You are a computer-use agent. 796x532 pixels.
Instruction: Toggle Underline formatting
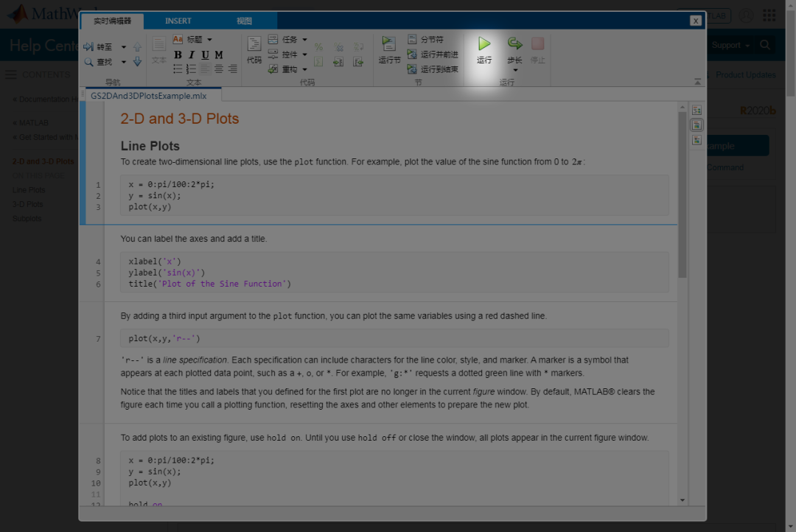205,55
